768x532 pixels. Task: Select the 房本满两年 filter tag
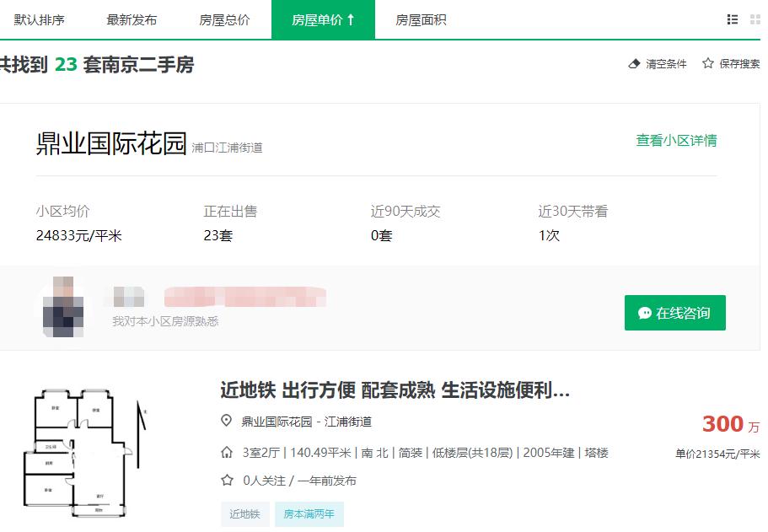(x=309, y=513)
